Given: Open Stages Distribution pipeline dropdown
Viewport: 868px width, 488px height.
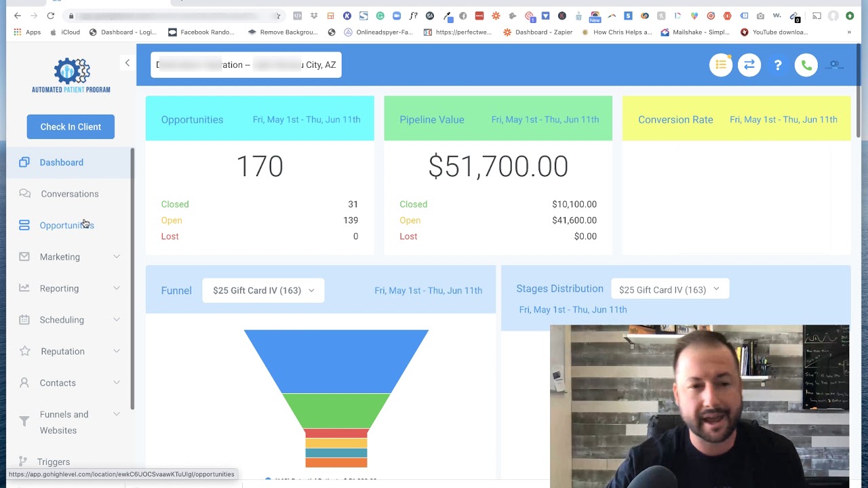Looking at the screenshot, I should (669, 289).
